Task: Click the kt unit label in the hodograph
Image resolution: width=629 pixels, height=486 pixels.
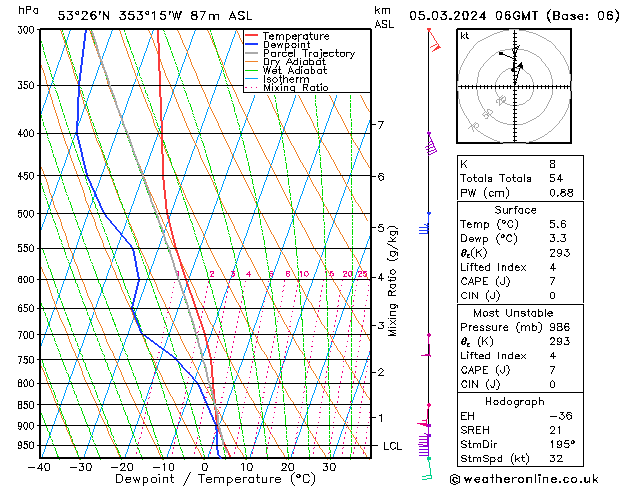Action: pos(464,35)
